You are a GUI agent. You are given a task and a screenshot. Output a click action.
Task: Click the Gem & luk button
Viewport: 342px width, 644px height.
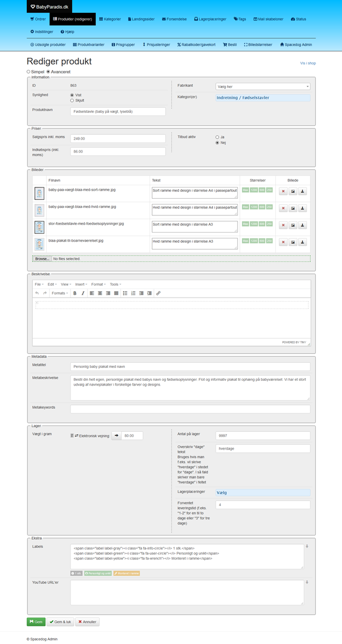click(60, 622)
